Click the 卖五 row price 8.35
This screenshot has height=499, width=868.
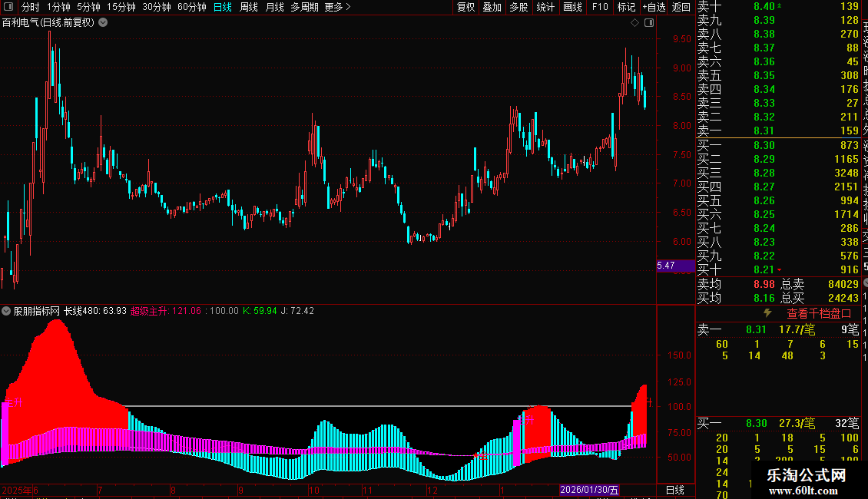pyautogui.click(x=764, y=76)
